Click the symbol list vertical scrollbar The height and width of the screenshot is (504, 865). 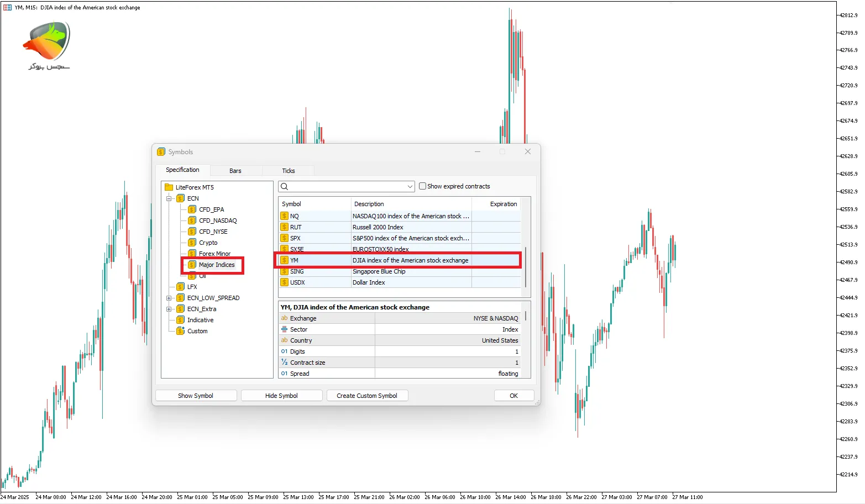click(x=525, y=265)
